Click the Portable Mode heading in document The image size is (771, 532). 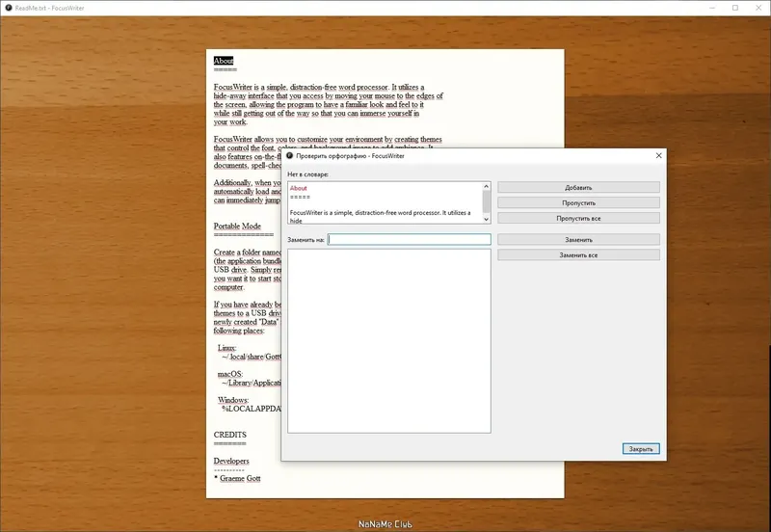237,226
